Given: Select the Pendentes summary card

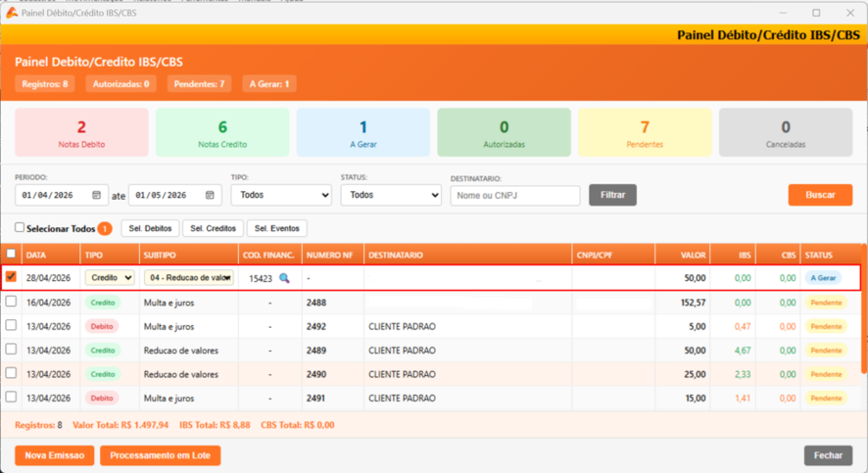Looking at the screenshot, I should pyautogui.click(x=645, y=133).
